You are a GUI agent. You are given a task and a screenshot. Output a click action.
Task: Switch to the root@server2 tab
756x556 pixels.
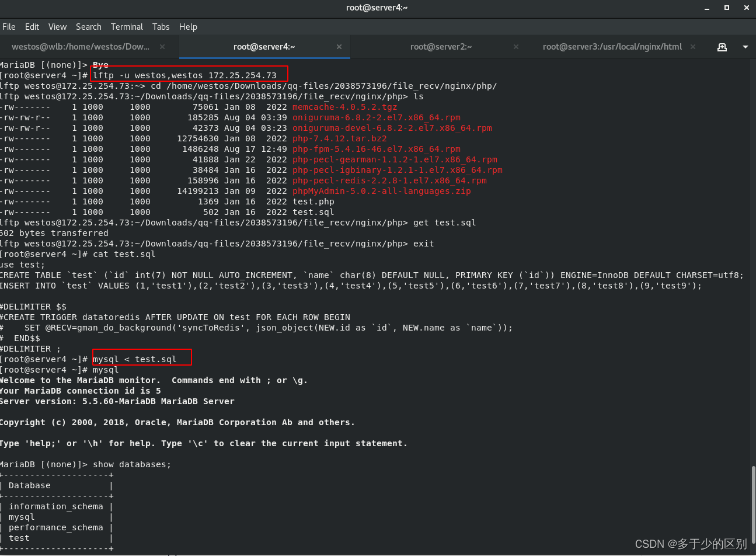tap(441, 47)
